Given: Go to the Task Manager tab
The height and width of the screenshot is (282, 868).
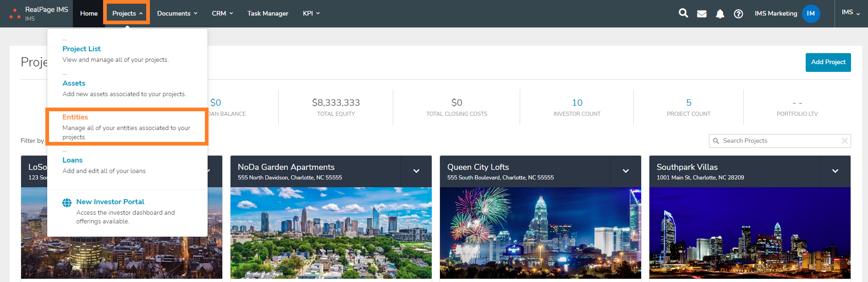Looking at the screenshot, I should pos(268,14).
